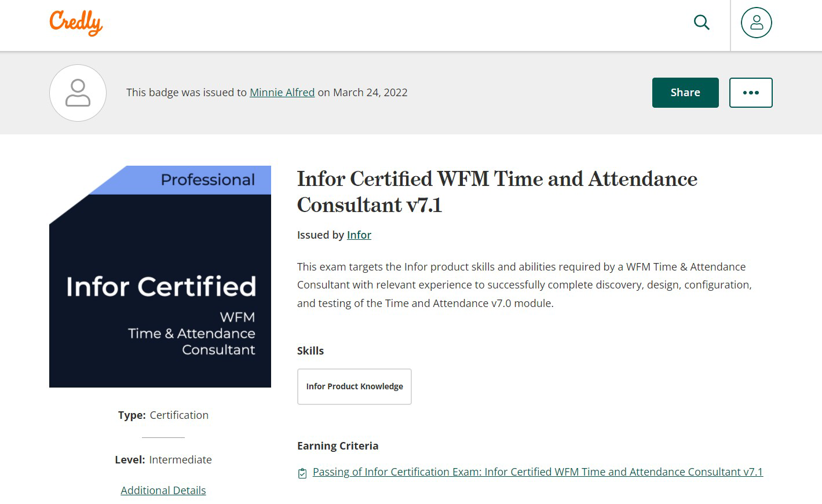Open Minnie Alfred's profile link
The image size is (822, 504).
[282, 92]
